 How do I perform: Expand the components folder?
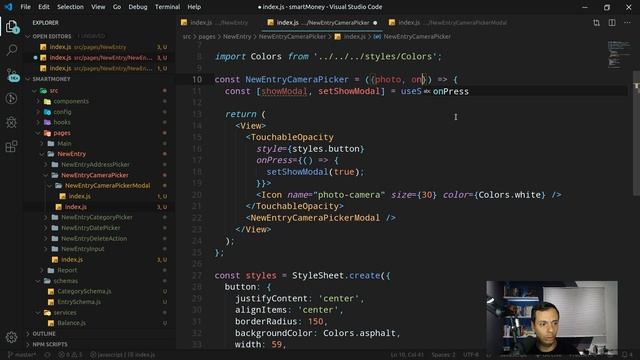71,101
